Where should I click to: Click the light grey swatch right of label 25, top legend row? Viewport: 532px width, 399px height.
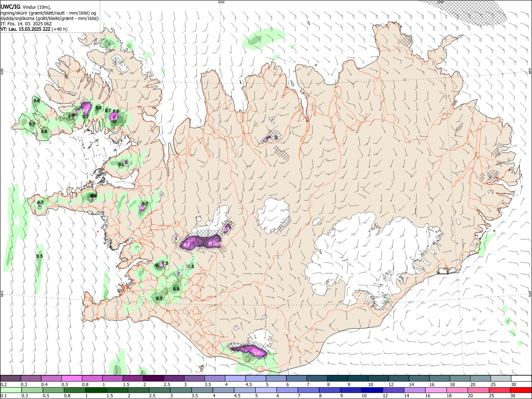coord(501,379)
